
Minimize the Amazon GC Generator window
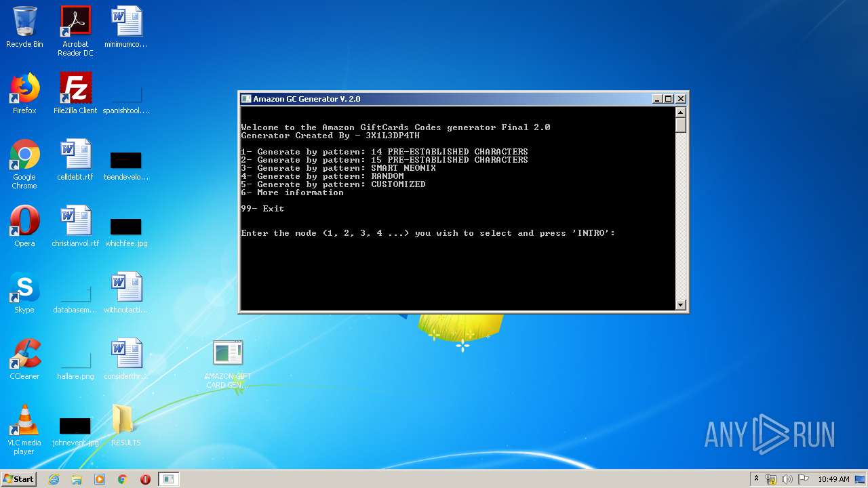tap(657, 99)
